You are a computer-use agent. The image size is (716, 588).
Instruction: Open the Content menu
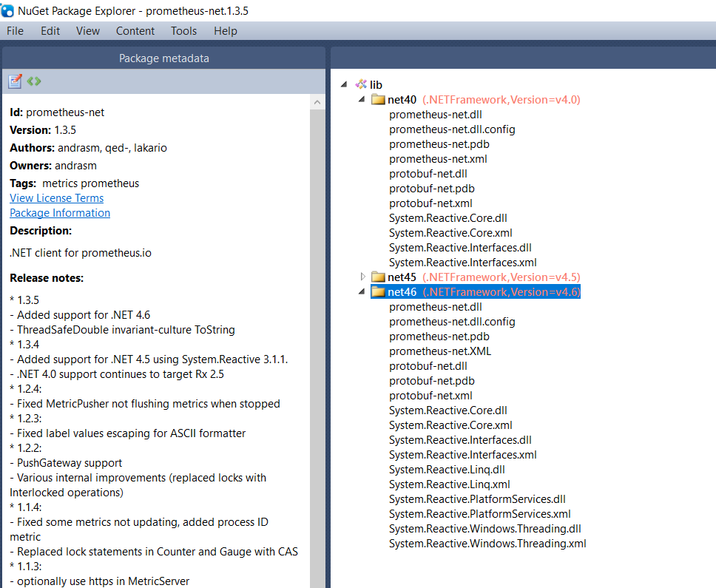pos(135,31)
